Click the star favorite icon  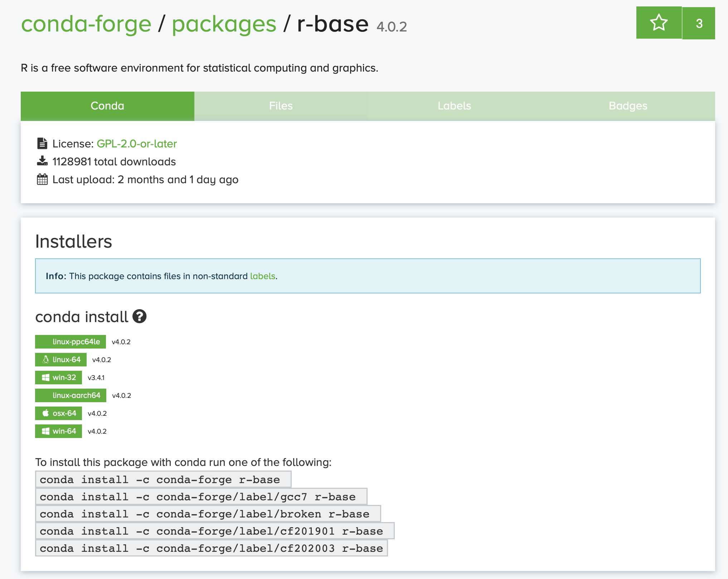659,23
